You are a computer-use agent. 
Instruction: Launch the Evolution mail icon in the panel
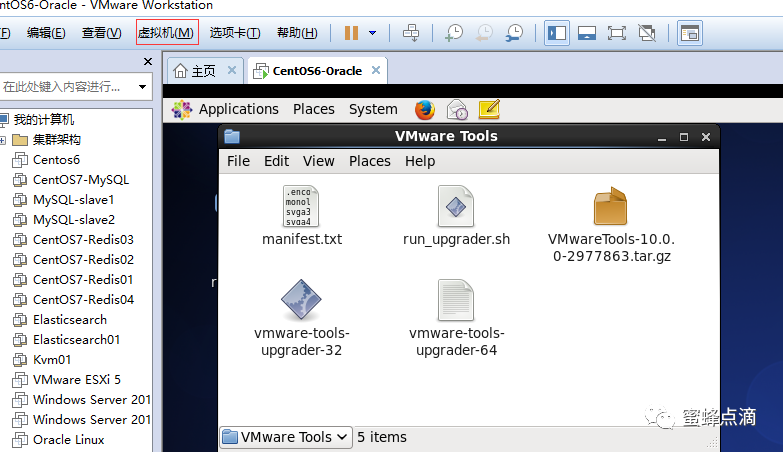[457, 109]
